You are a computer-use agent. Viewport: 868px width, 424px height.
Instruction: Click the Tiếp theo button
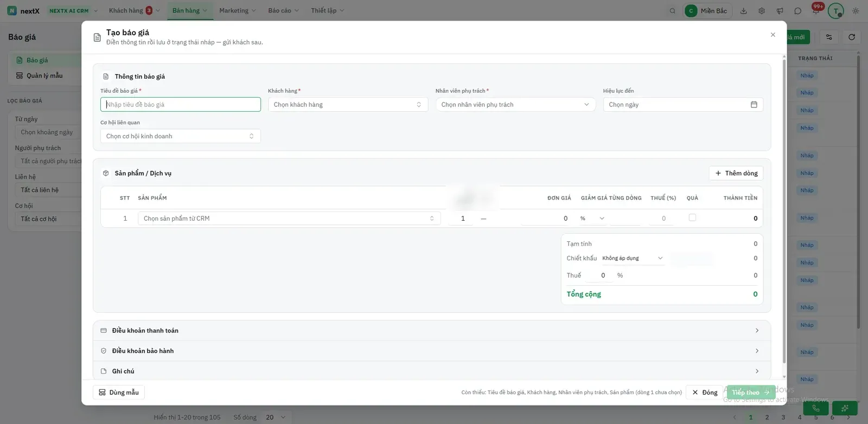pos(751,393)
